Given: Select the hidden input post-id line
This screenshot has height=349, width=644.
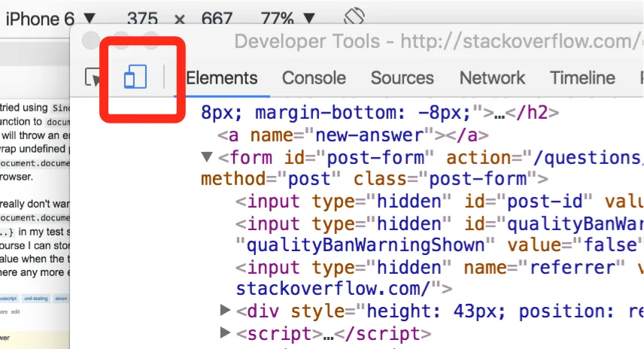Looking at the screenshot, I should click(x=439, y=201).
